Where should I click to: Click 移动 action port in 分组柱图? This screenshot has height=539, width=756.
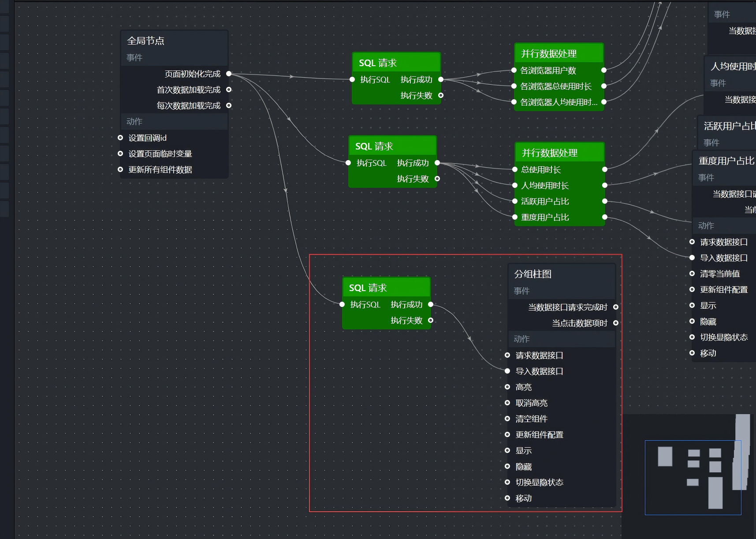coord(507,498)
